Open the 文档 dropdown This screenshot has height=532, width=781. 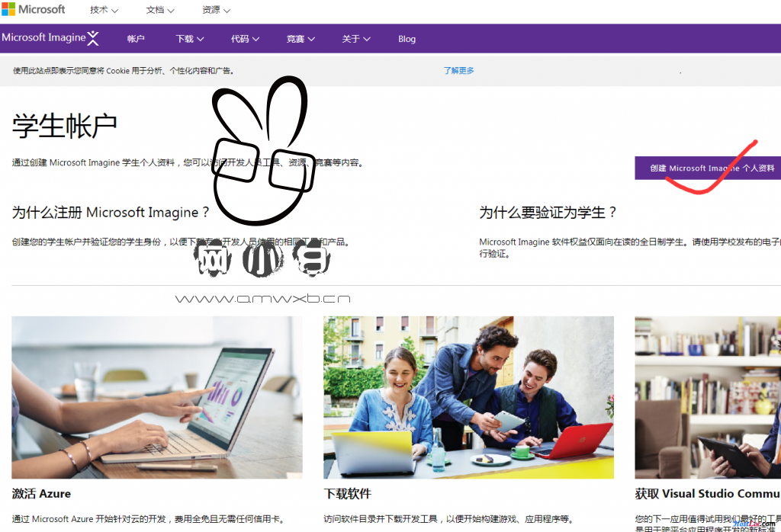coord(158,10)
